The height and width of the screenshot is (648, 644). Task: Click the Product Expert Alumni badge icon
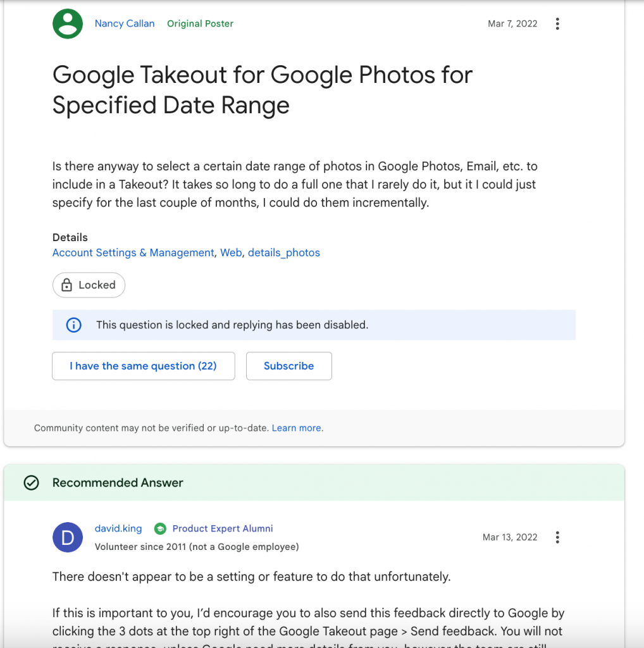coord(160,528)
